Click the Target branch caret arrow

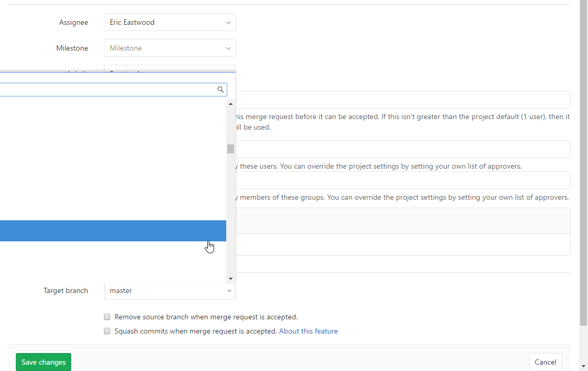(x=229, y=291)
